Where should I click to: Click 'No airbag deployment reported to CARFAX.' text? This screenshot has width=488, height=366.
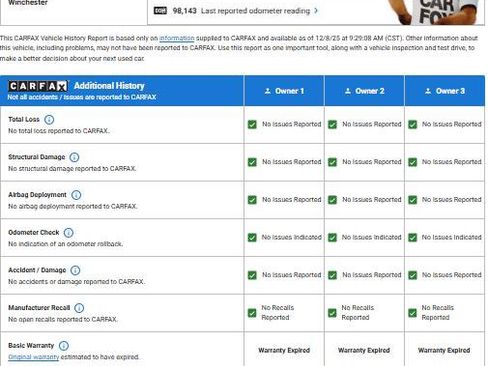point(73,206)
